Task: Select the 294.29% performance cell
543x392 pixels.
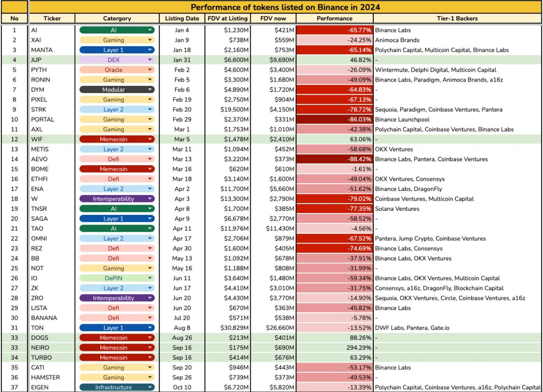Action: (x=335, y=347)
